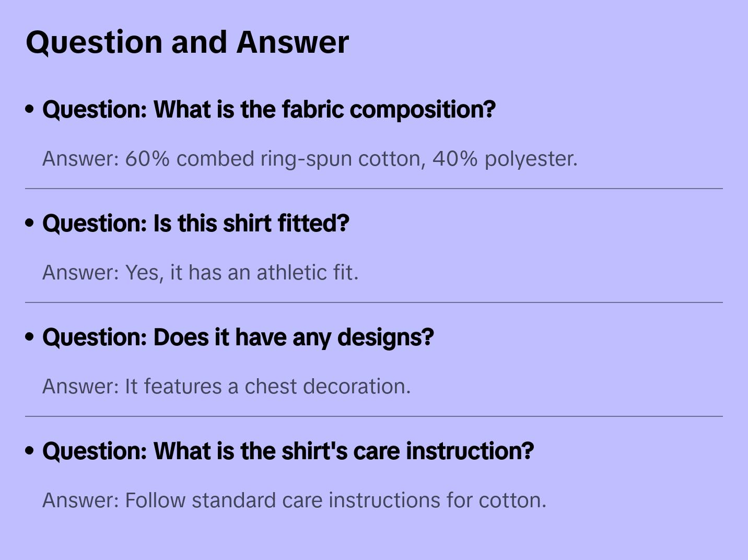The width and height of the screenshot is (748, 560).
Task: Select the "Does it have any designs?" question
Action: (238, 337)
